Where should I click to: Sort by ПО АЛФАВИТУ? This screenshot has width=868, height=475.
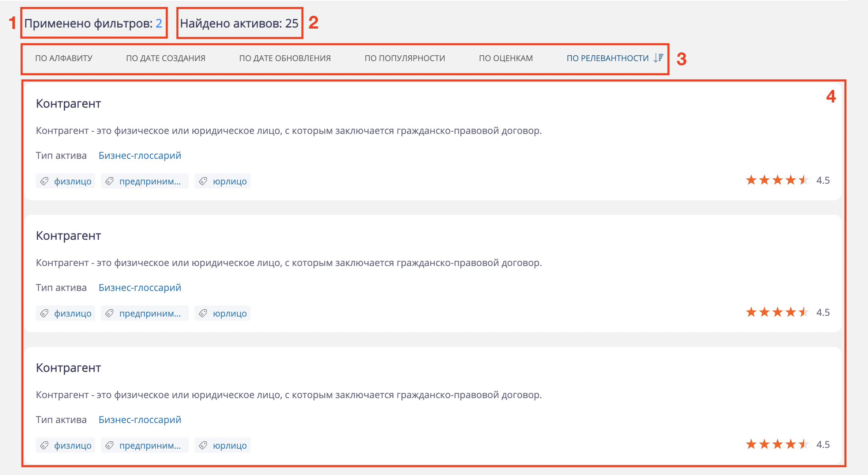pyautogui.click(x=64, y=58)
